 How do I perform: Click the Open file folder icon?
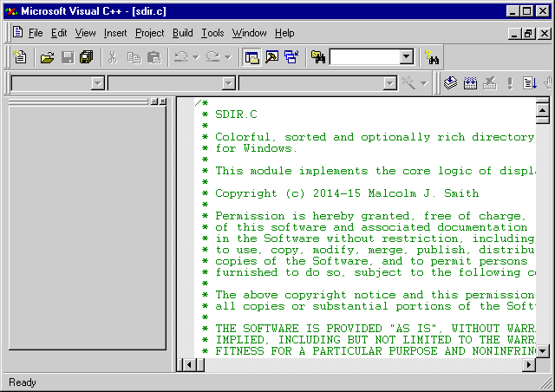[x=47, y=57]
